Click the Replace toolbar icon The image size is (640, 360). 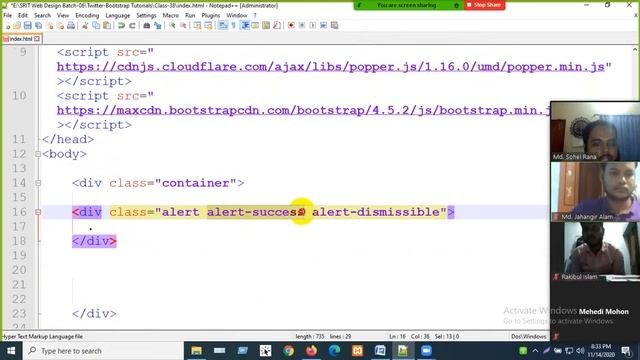(x=158, y=25)
